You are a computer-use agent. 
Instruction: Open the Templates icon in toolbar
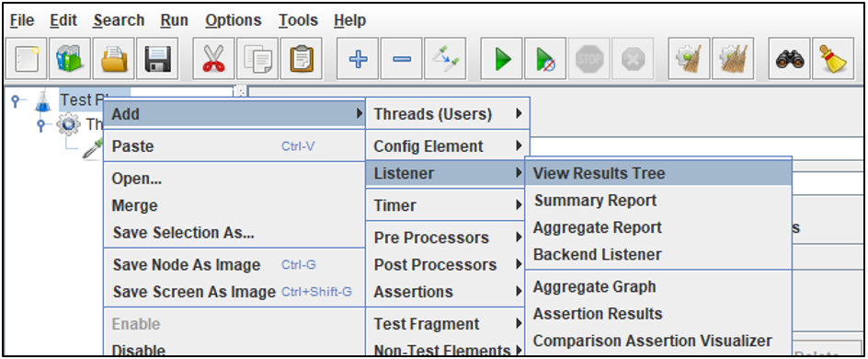(x=70, y=59)
